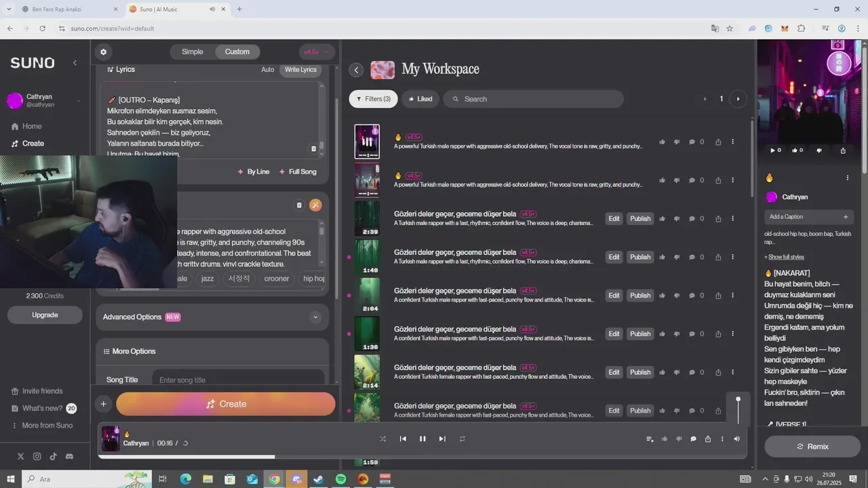The width and height of the screenshot is (868, 488).
Task: Like the playing song in the player bar
Action: click(665, 439)
